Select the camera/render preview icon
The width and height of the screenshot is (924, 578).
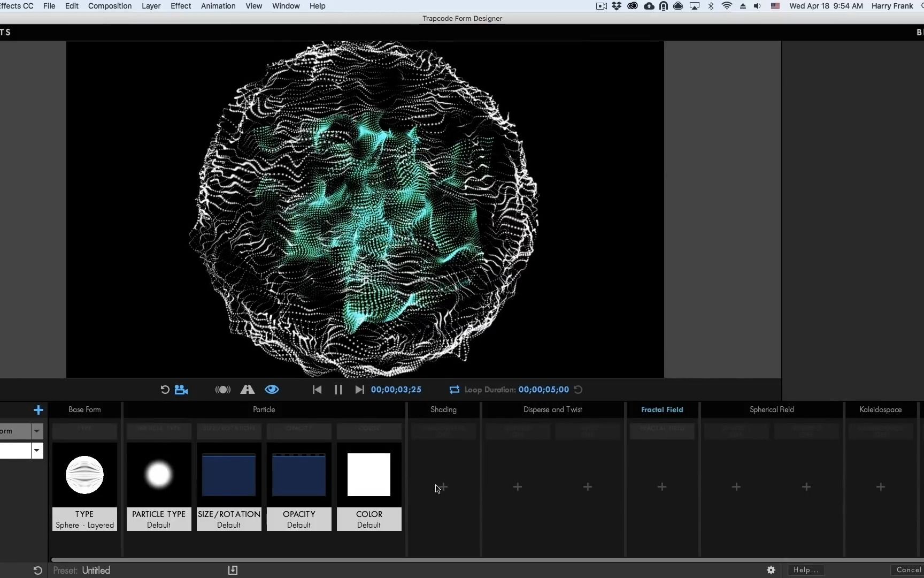[181, 390]
